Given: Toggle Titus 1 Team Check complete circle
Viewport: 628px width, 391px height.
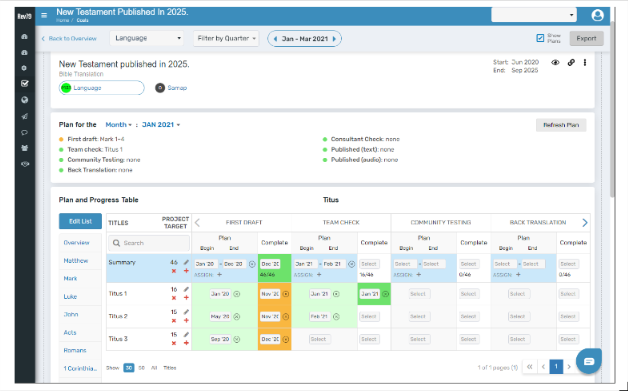Looking at the screenshot, I should [x=385, y=294].
